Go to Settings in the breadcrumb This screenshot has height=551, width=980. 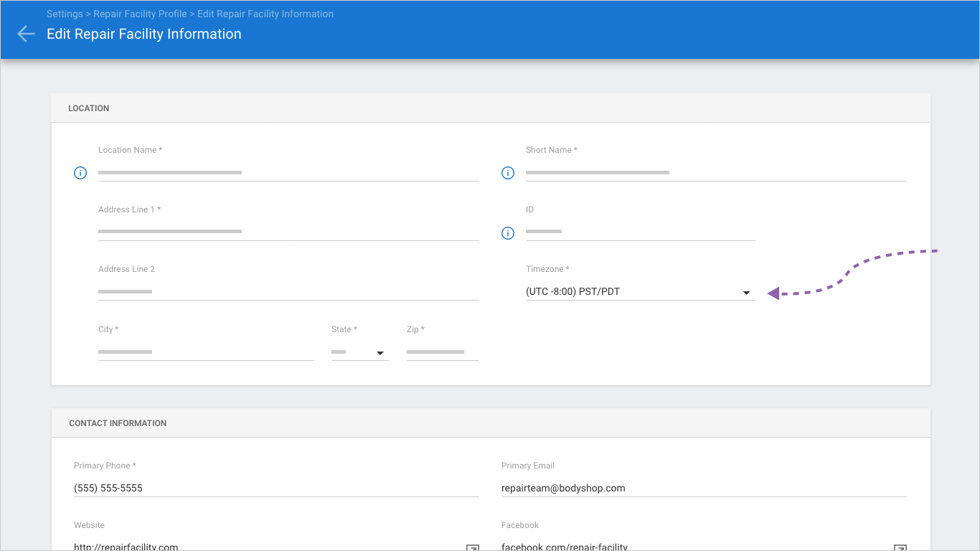click(x=65, y=14)
